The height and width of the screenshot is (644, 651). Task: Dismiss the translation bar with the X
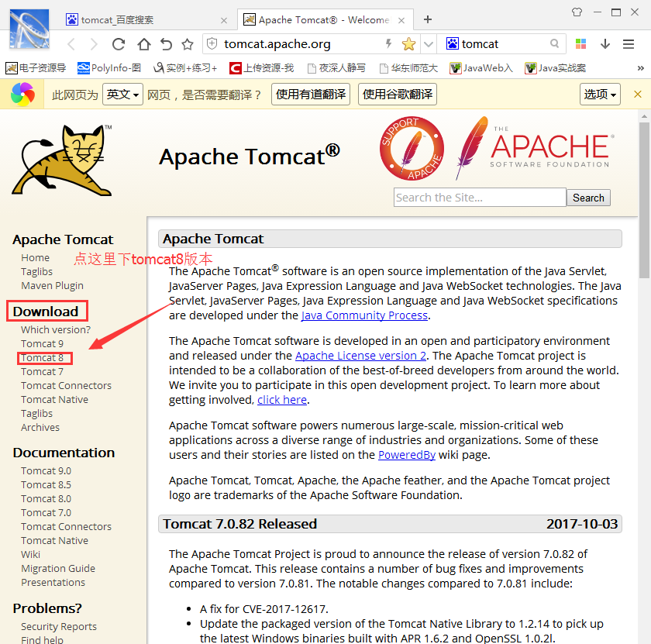click(x=638, y=95)
